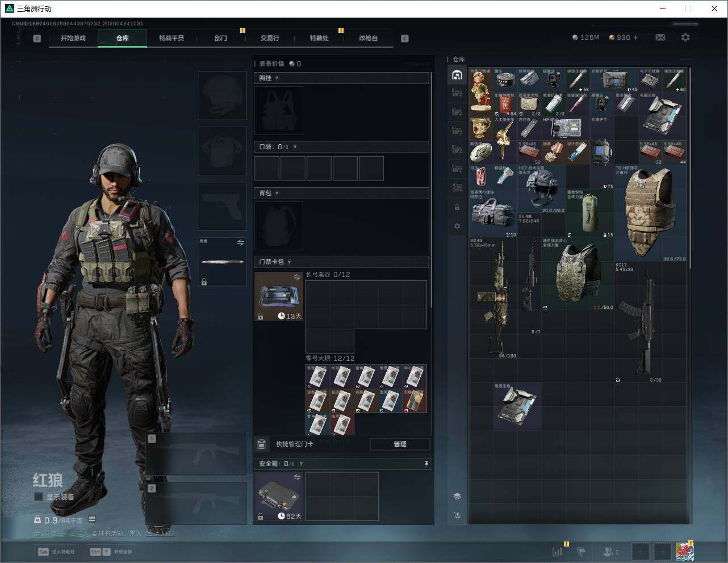Show help for 安全箱 section
Viewport: 728px width, 563px height.
click(x=301, y=464)
